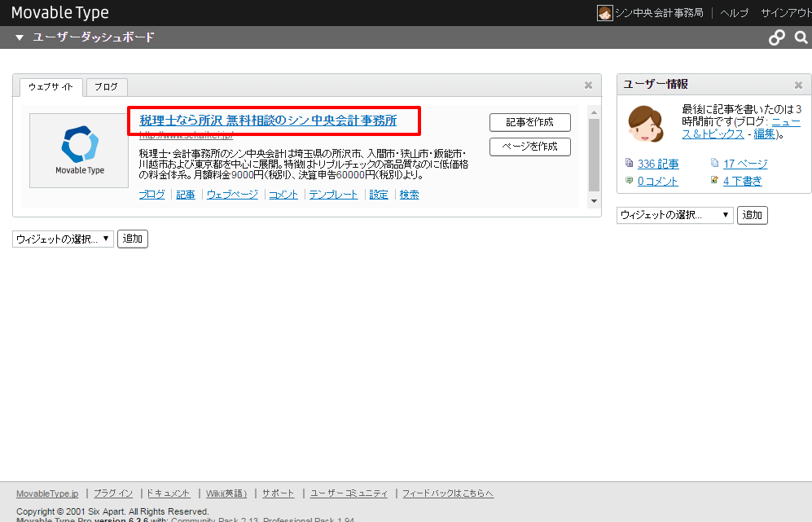Viewport: 812px width, 522px height.
Task: Open サポート footer link
Action: click(278, 493)
